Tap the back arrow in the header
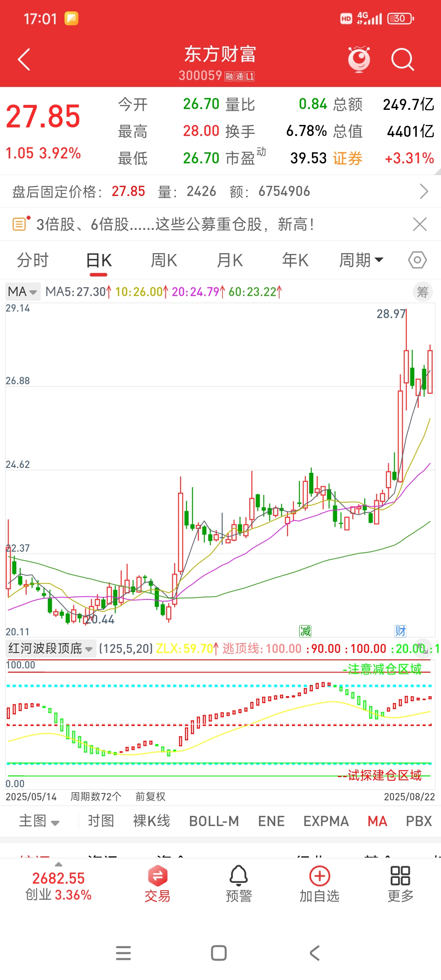441x980 pixels. click(x=24, y=60)
